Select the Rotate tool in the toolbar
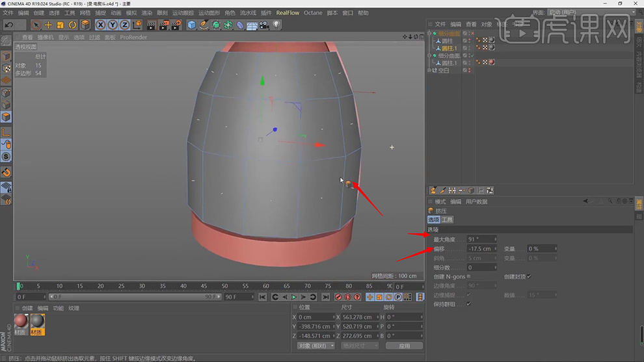644x362 pixels. click(x=72, y=25)
